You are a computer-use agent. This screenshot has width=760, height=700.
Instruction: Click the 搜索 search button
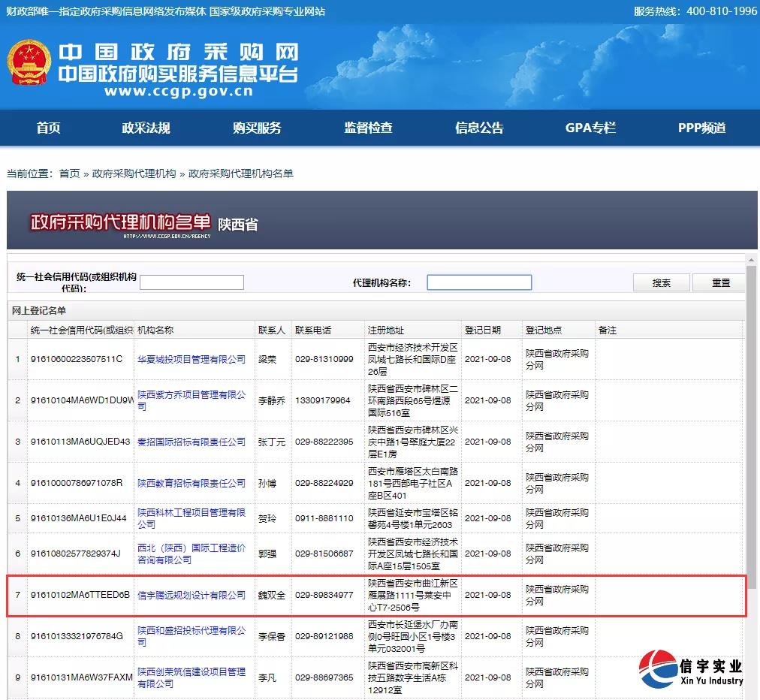(x=661, y=282)
